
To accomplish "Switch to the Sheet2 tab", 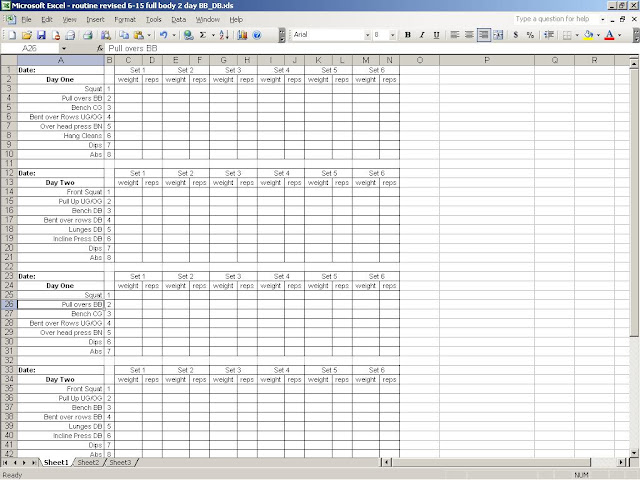I will point(88,462).
